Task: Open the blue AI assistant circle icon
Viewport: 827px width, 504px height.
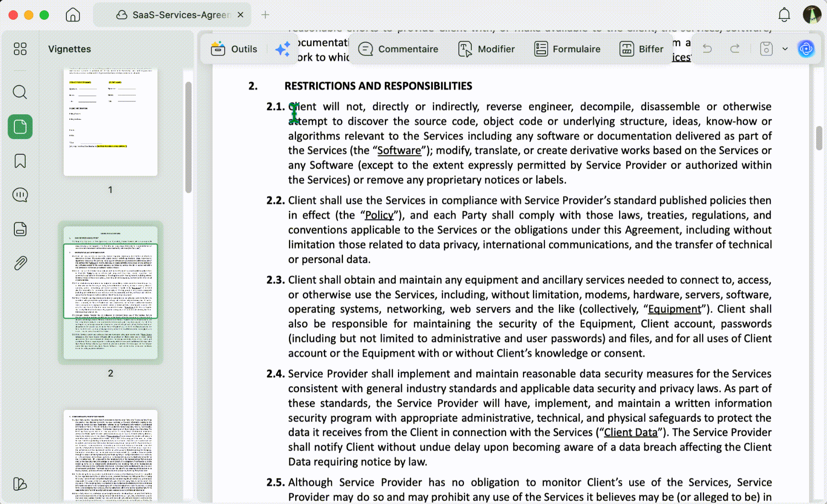Action: 806,48
